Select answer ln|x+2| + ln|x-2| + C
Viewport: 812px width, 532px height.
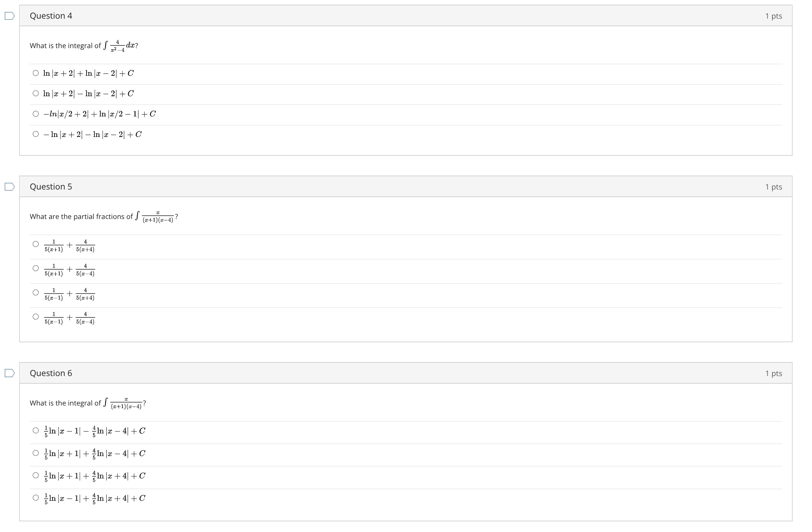point(35,73)
